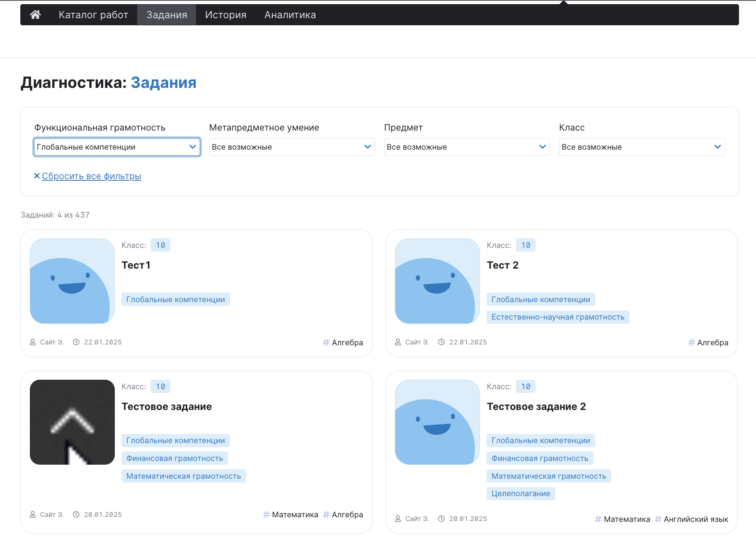This screenshot has height=548, width=756.
Task: Click the Сбросить все фильтры link
Action: pos(92,176)
